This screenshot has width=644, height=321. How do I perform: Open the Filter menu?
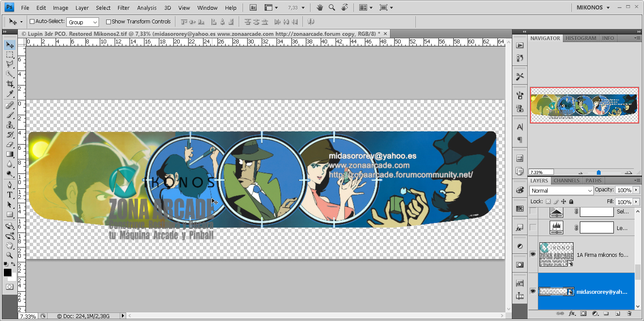[x=123, y=7]
